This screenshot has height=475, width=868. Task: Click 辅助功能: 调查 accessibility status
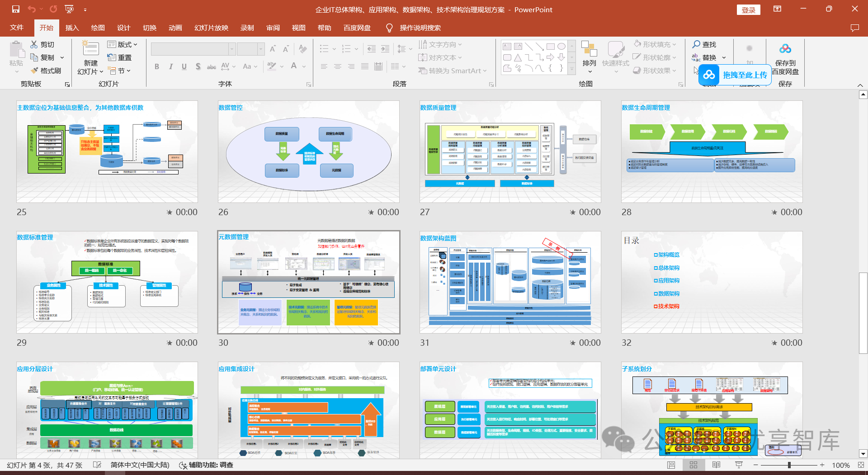tap(206, 465)
